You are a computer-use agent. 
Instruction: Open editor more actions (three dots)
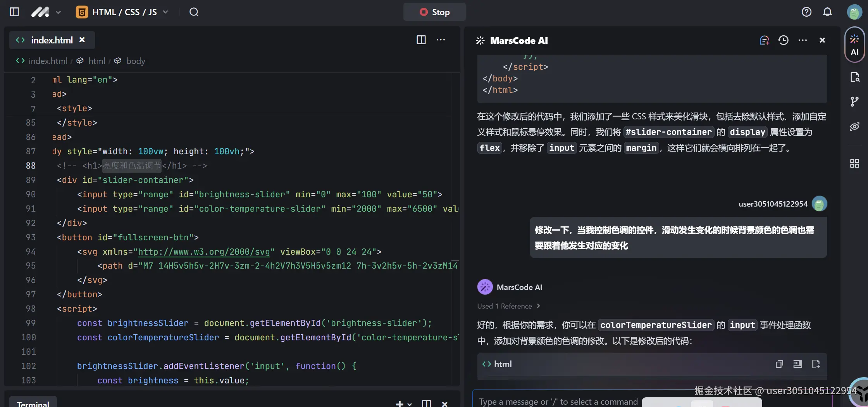tap(441, 40)
